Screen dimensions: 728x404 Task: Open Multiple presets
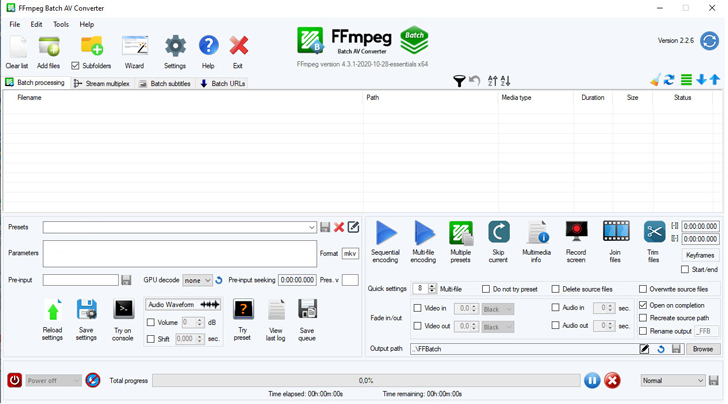(461, 233)
